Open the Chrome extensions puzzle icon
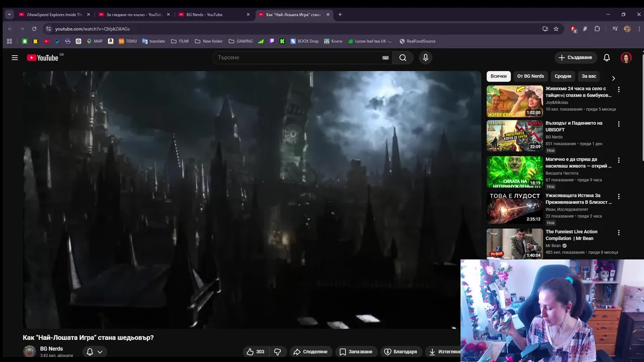This screenshot has height=362, width=644. point(597,29)
